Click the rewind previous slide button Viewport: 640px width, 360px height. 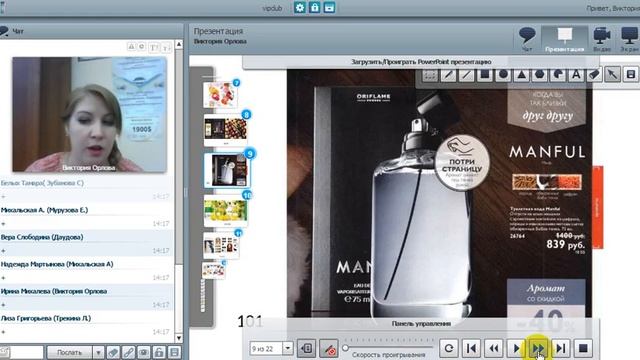pos(493,348)
